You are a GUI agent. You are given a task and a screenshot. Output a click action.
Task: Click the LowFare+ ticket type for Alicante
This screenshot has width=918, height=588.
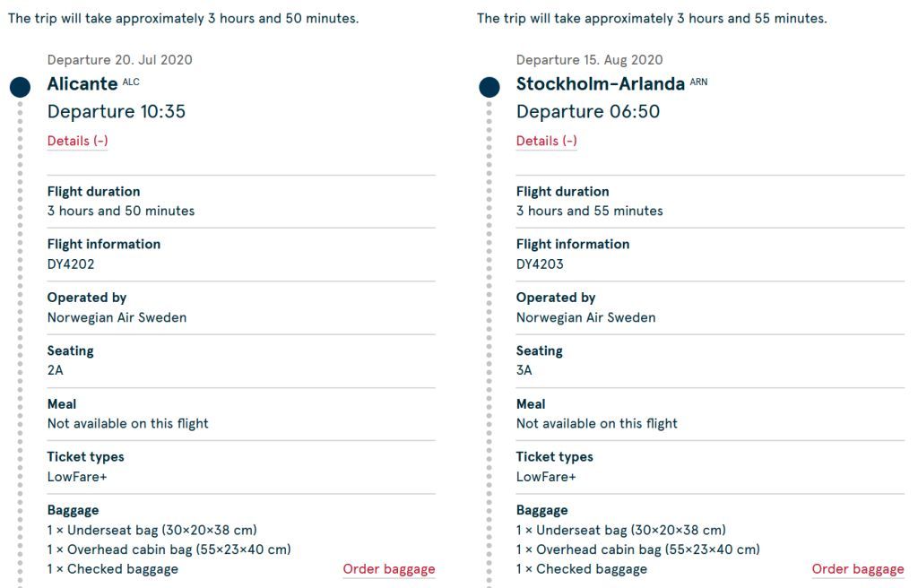pos(77,477)
